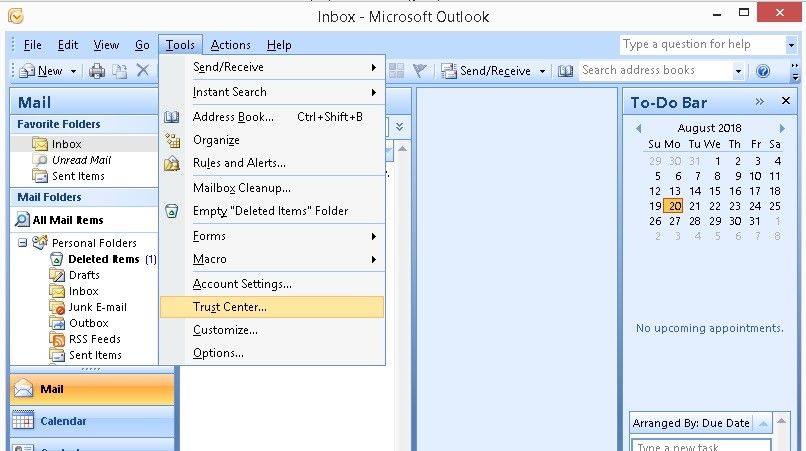Open Address Book from Tools menu
This screenshot has width=806, height=451.
(x=272, y=117)
